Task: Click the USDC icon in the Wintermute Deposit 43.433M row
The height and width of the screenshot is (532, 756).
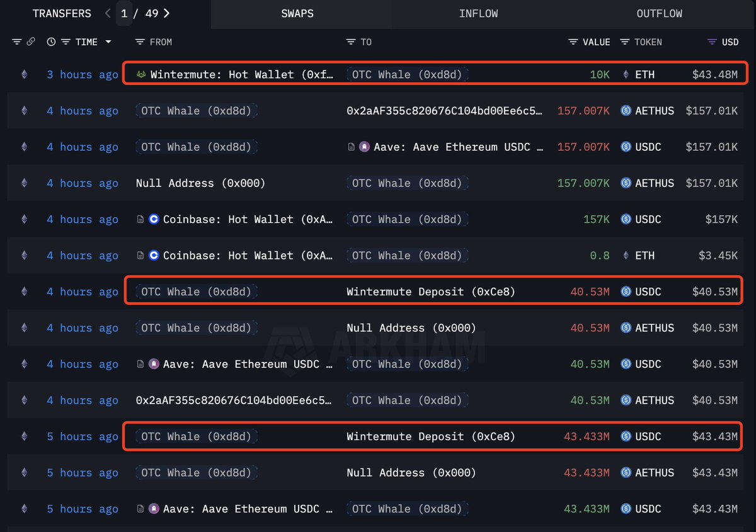Action: point(626,436)
